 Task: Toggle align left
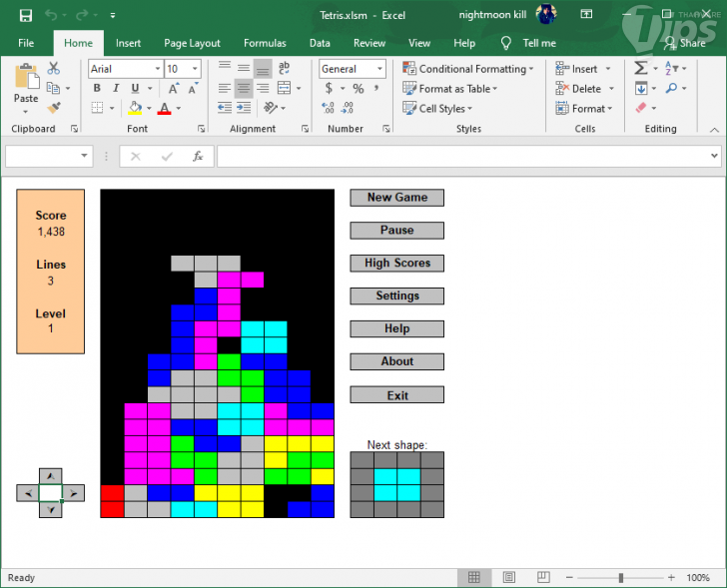[x=225, y=88]
